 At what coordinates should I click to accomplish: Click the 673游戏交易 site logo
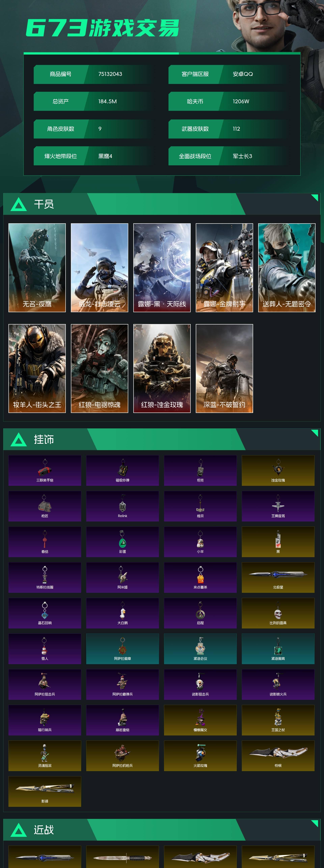coord(103,28)
